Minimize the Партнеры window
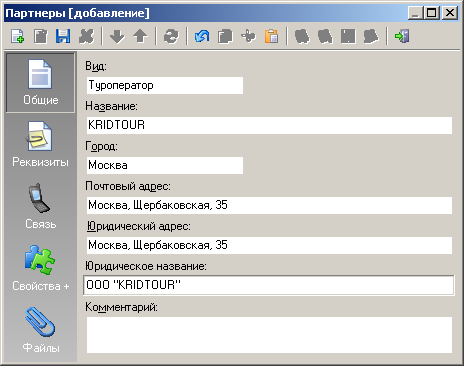 415,13
